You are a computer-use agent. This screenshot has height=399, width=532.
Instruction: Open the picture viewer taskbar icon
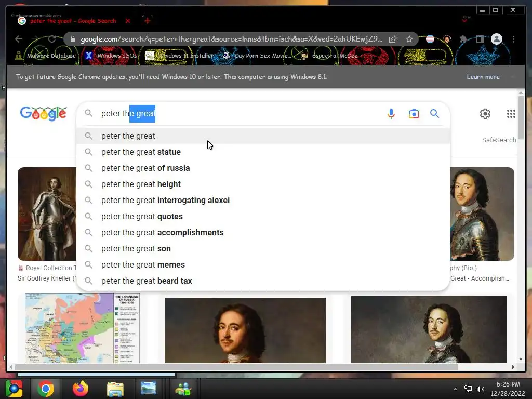(148, 389)
